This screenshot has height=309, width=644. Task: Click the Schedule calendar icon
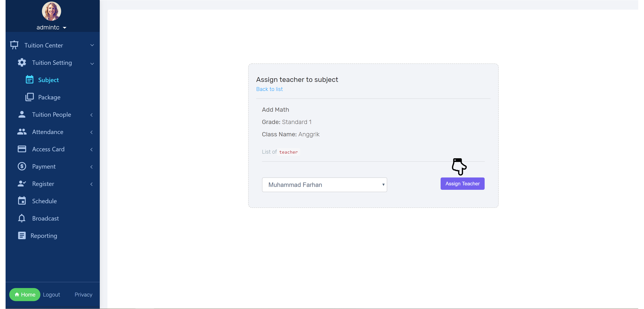coord(22,201)
